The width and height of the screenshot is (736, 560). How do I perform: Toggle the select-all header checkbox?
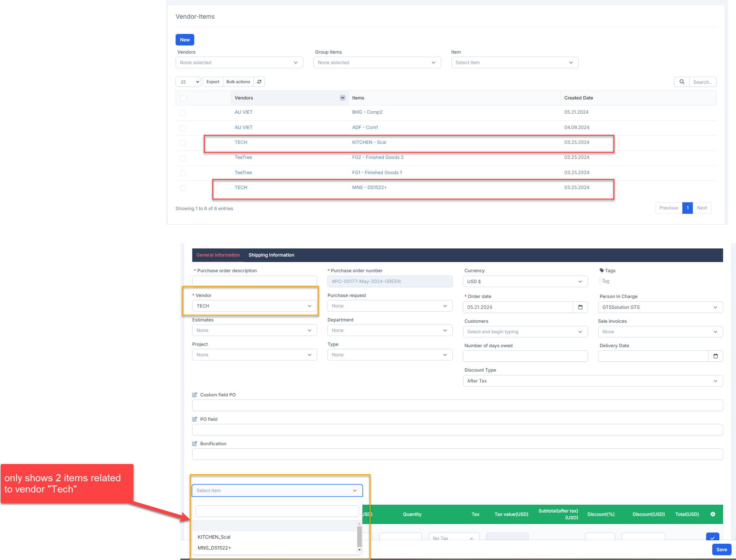(x=183, y=98)
